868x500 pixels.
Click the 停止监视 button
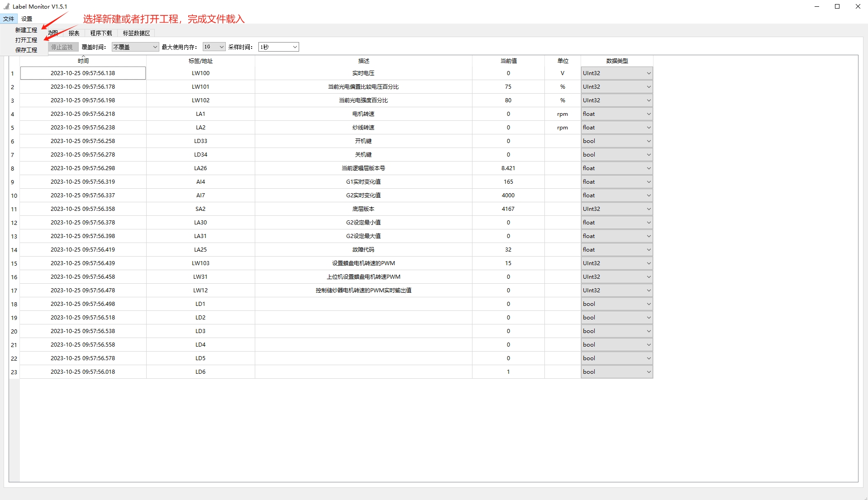pyautogui.click(x=63, y=47)
